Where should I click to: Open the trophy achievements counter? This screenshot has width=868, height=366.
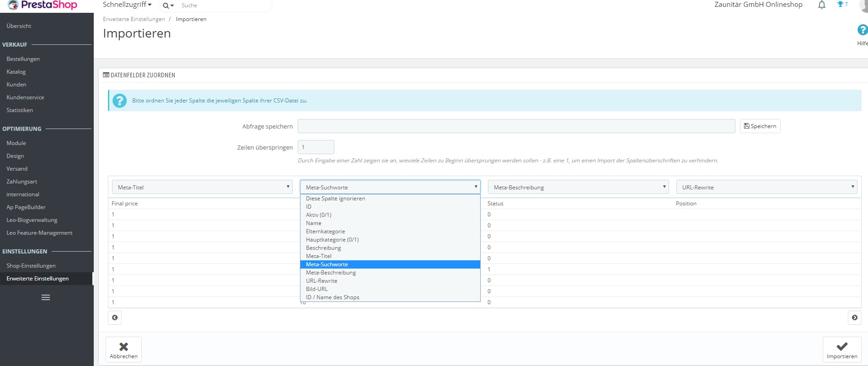tap(842, 5)
